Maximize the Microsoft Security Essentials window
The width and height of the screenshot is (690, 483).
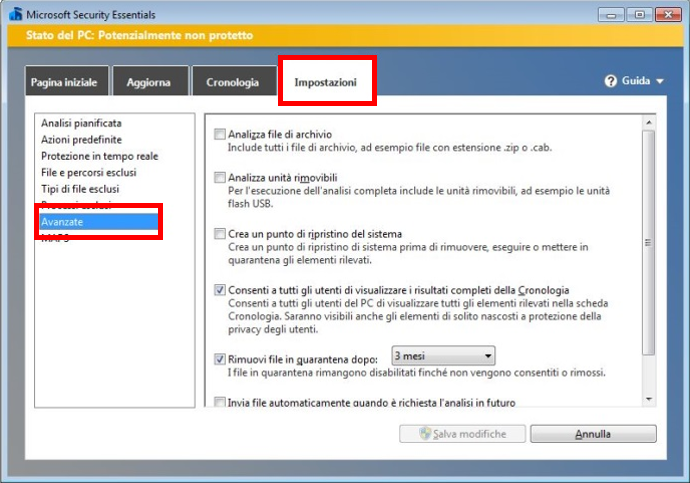pos(639,15)
